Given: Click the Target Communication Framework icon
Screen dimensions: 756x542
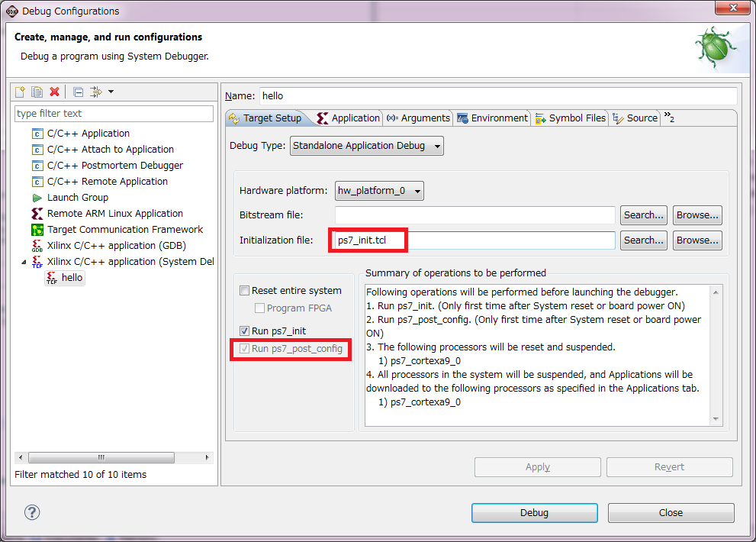Looking at the screenshot, I should click(37, 230).
